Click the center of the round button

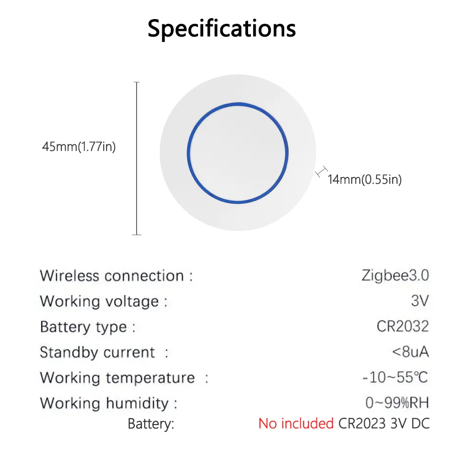238,153
